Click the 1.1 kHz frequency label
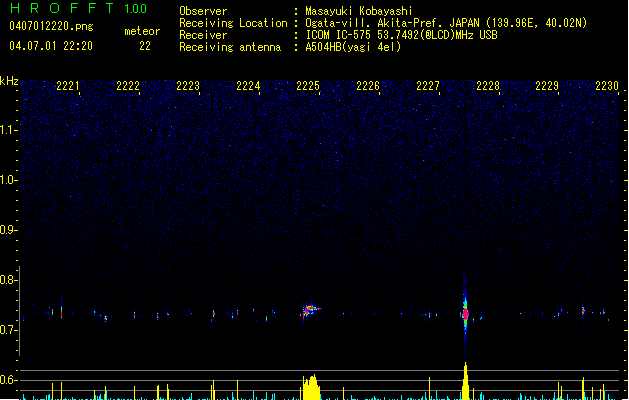This screenshot has height=400, width=629. (x=8, y=130)
